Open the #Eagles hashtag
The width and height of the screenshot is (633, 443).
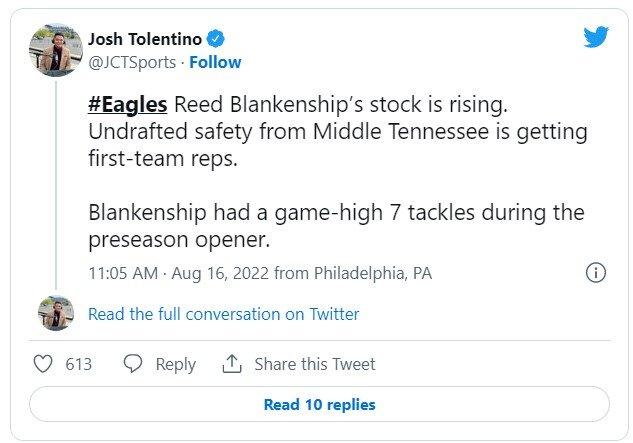coord(128,106)
